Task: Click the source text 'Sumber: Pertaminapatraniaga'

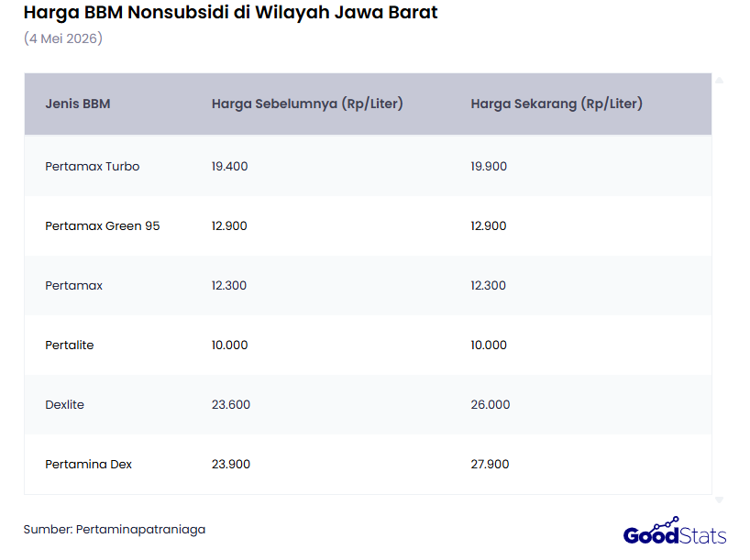Action: click(x=115, y=530)
